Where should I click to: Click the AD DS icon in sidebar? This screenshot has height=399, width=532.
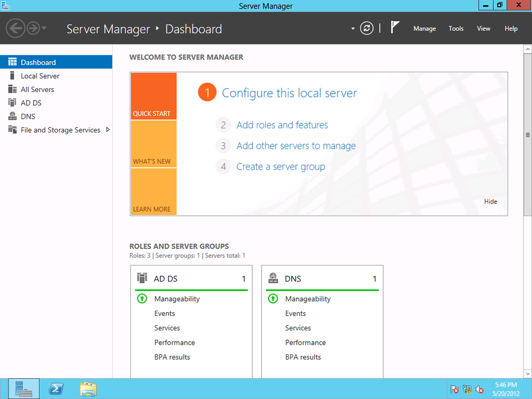[x=12, y=103]
